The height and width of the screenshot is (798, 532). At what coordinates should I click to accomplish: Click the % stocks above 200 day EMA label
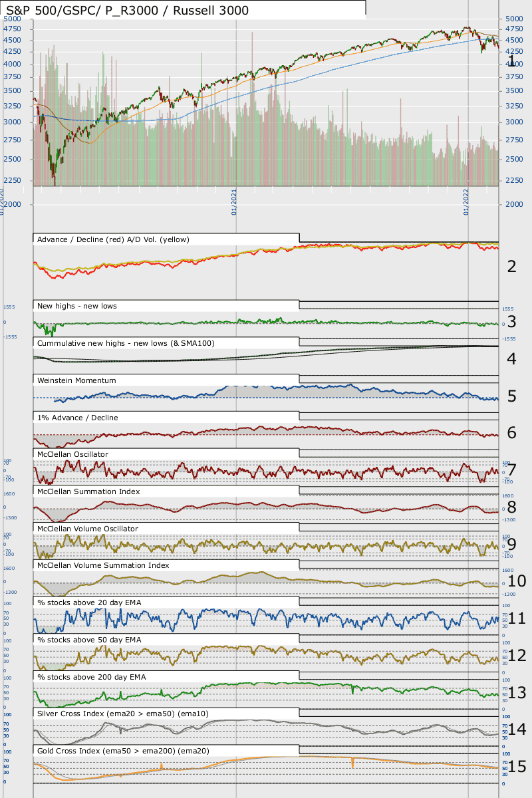(x=92, y=677)
